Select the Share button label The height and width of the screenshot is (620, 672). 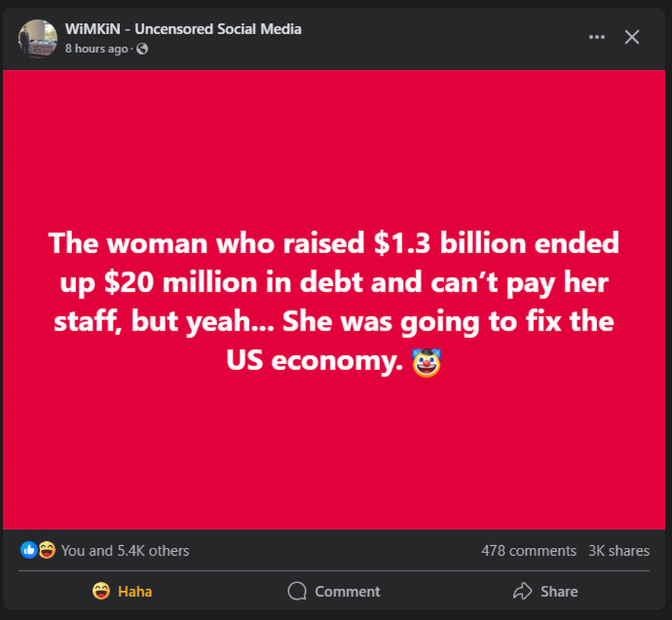tap(559, 591)
